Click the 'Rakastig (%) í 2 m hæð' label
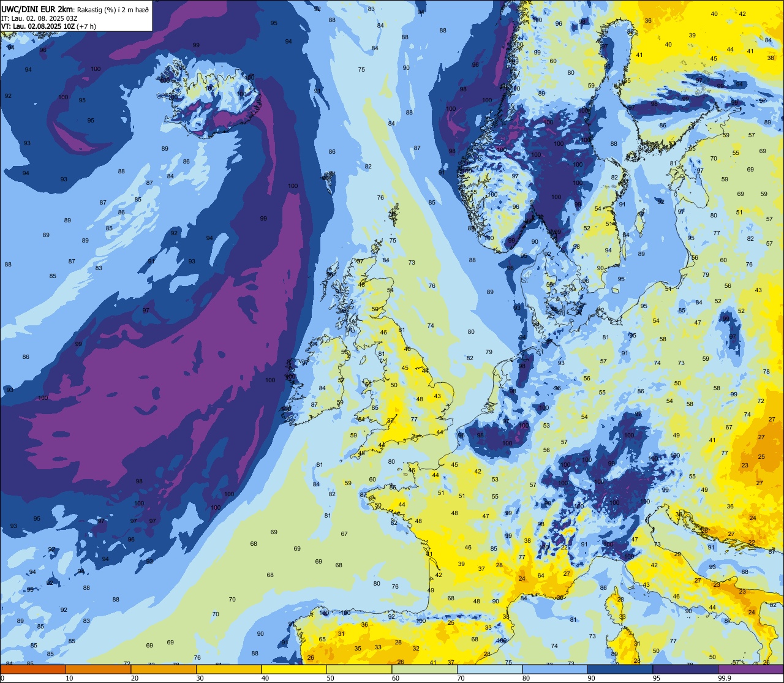This screenshot has height=683, width=784. pyautogui.click(x=113, y=10)
